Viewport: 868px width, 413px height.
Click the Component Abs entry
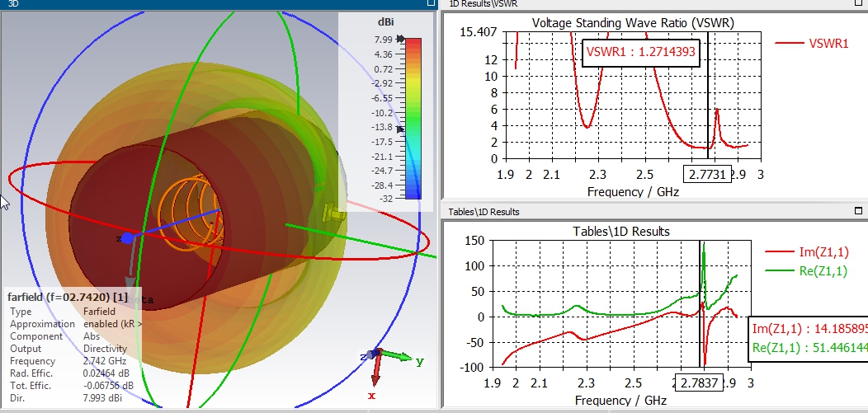coord(92,336)
